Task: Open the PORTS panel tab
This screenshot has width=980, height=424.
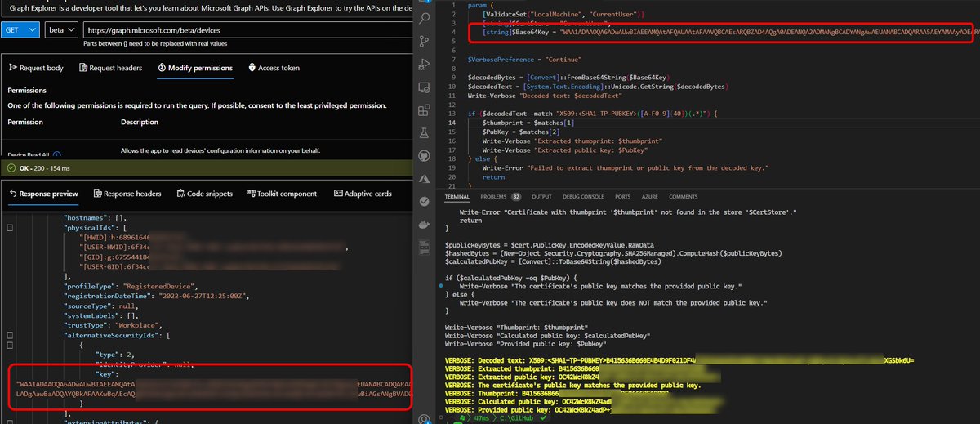Action: (623, 197)
